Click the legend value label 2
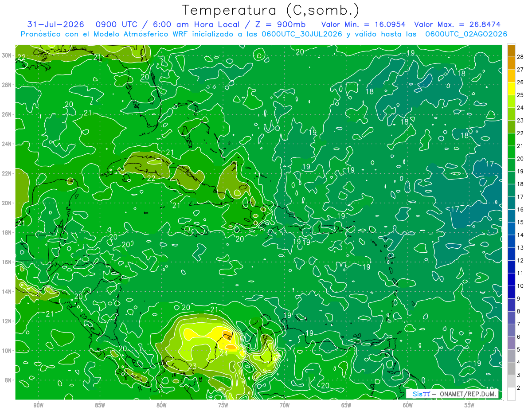The height and width of the screenshot is (411, 532). click(519, 388)
